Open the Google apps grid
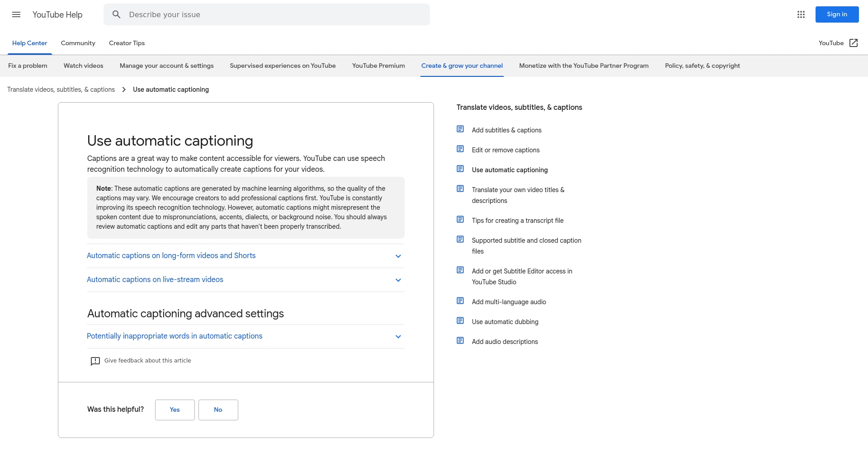This screenshot has height=452, width=868. tap(801, 14)
